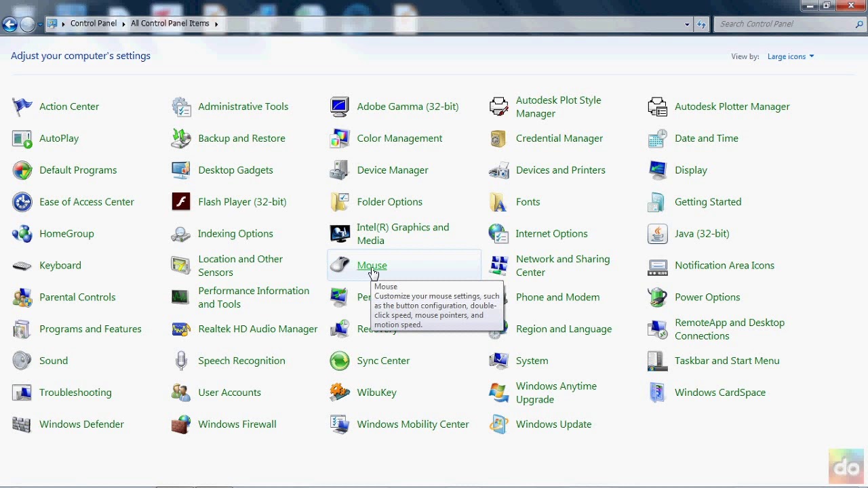
Task: Open the Display monitor icon
Action: coord(658,170)
